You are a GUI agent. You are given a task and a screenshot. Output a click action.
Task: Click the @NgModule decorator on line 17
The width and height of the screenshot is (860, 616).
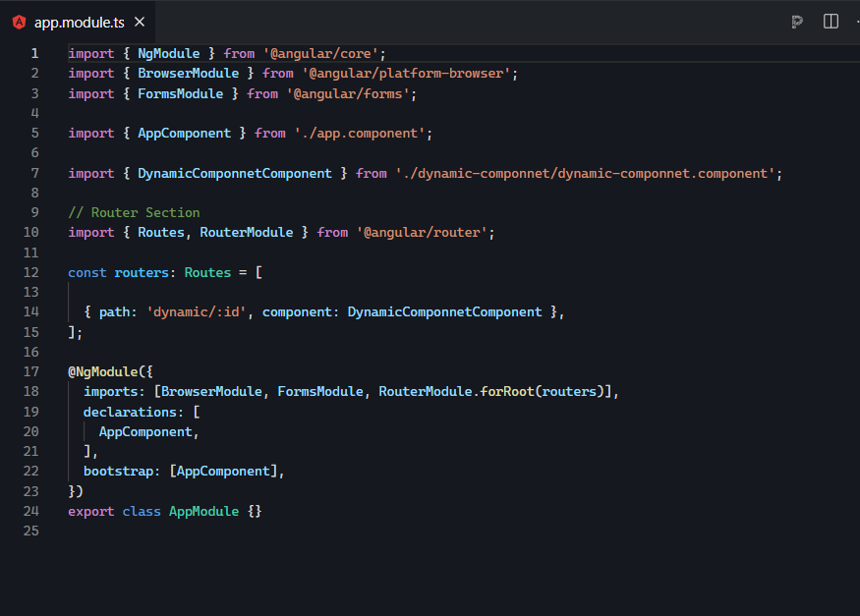click(96, 371)
